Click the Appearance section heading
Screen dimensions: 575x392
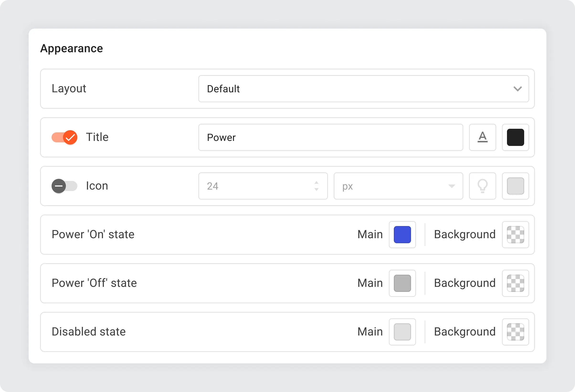point(72,48)
